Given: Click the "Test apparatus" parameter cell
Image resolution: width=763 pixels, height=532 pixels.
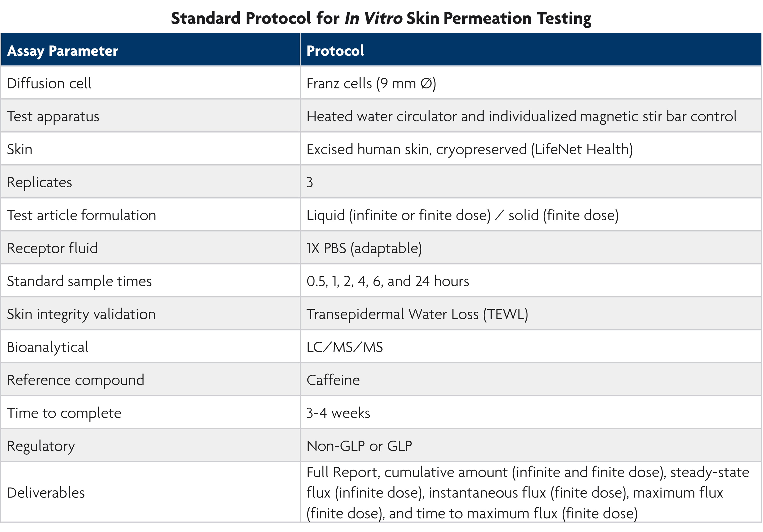Looking at the screenshot, I should tap(53, 116).
